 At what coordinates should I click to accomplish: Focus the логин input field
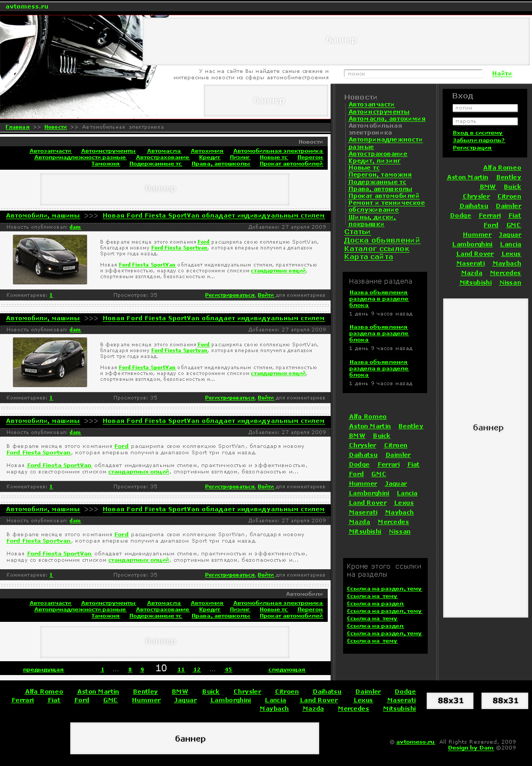click(x=485, y=108)
